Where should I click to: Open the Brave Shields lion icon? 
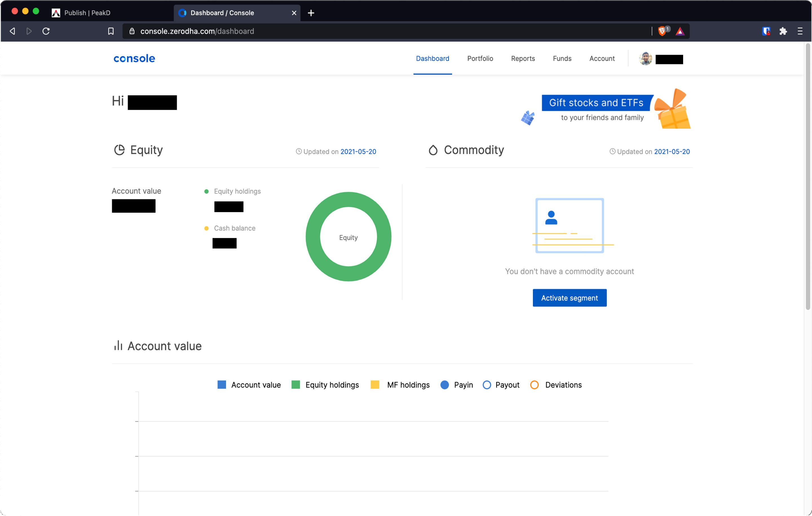[662, 31]
